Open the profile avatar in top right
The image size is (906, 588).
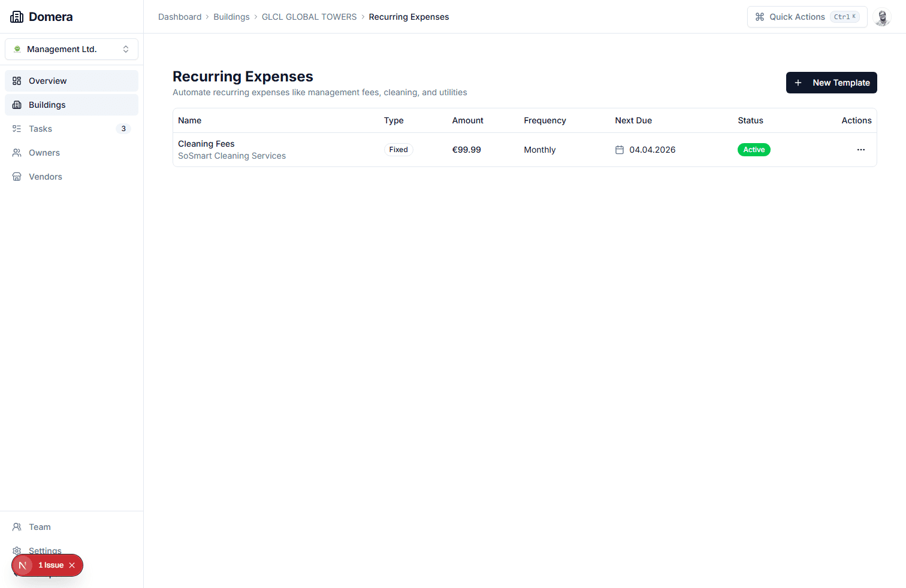(882, 17)
